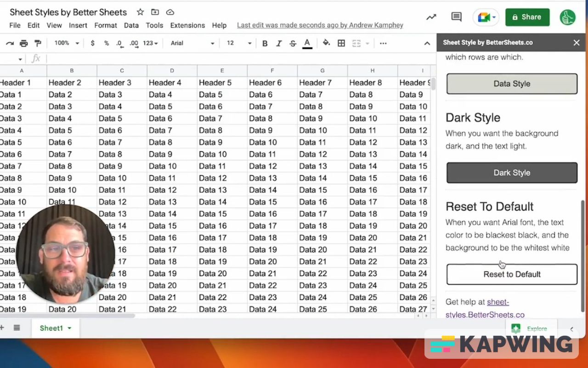
Task: Open the Sheet1 tab dropdown arrow
Action: click(x=70, y=328)
